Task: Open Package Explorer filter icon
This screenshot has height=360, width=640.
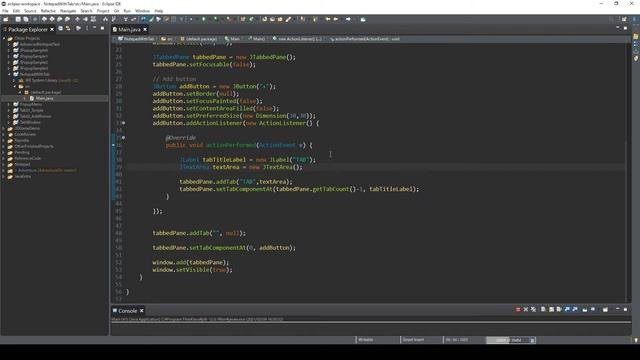Action: tap(78, 29)
